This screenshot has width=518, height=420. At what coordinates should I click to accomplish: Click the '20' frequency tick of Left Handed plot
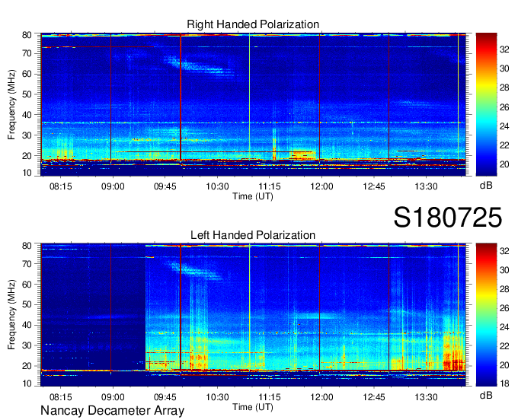tap(27, 366)
